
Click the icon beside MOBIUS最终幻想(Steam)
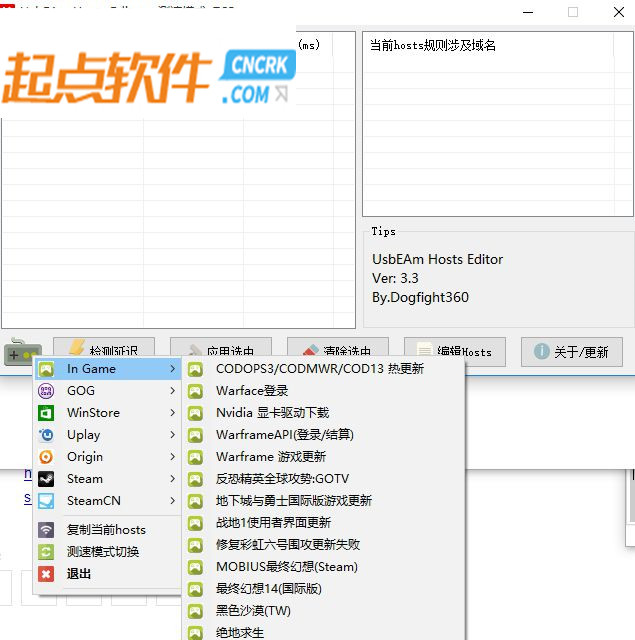pos(195,567)
